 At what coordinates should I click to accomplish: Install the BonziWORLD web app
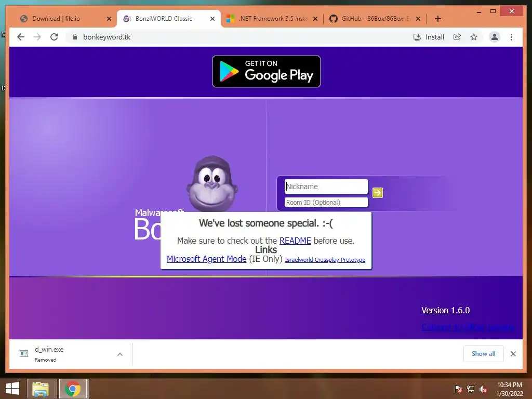pyautogui.click(x=429, y=37)
